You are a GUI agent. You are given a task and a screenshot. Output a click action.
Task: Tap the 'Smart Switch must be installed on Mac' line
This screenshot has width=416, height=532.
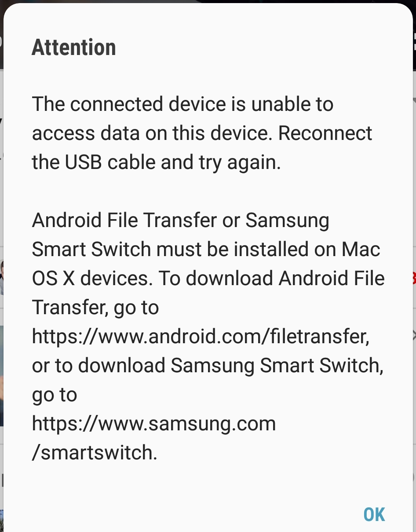[x=206, y=249]
